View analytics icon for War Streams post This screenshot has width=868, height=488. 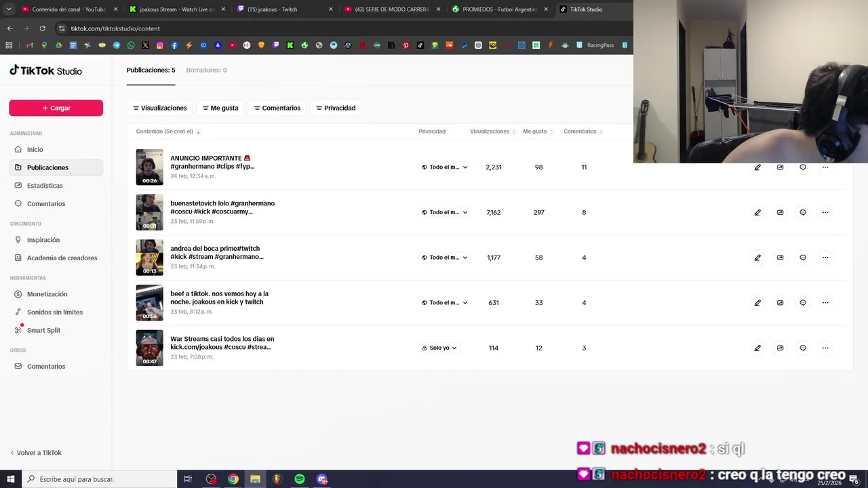point(780,348)
